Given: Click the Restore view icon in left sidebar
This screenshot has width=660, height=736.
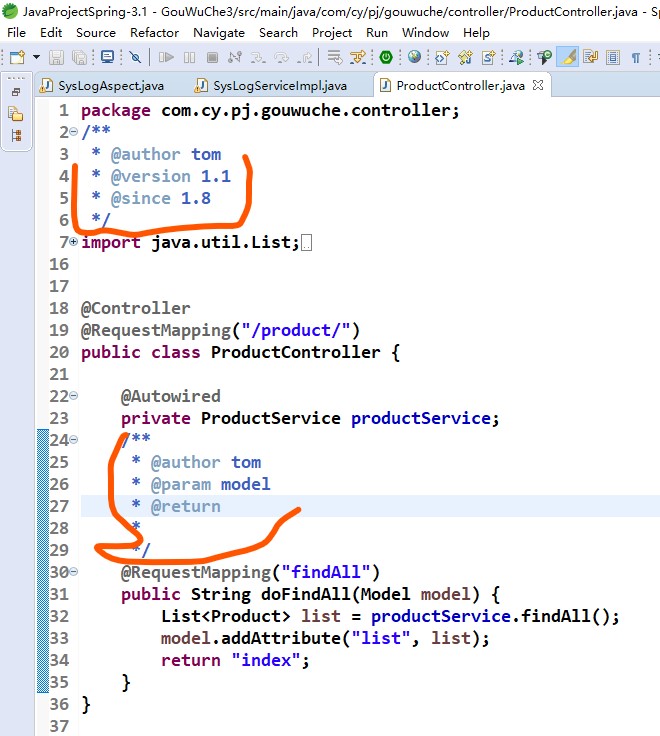Looking at the screenshot, I should [16, 92].
